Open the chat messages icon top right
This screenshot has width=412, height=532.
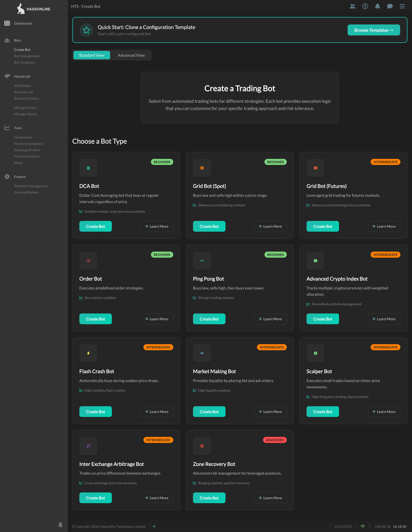coord(390,6)
